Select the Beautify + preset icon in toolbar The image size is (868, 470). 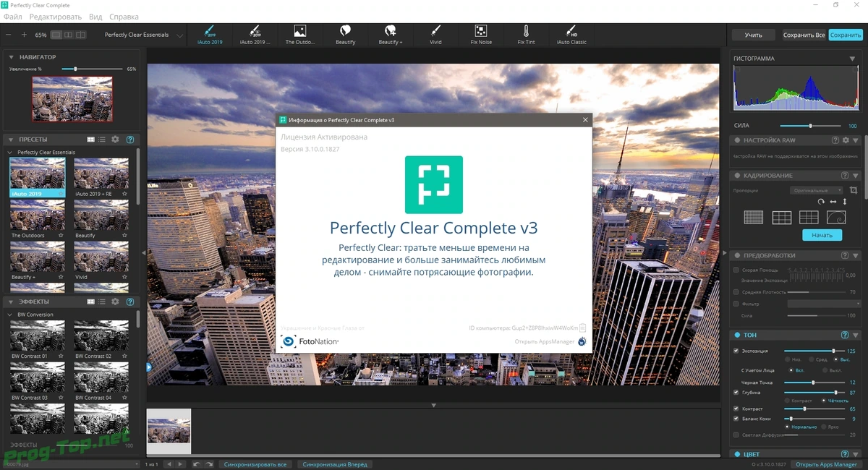(x=391, y=34)
